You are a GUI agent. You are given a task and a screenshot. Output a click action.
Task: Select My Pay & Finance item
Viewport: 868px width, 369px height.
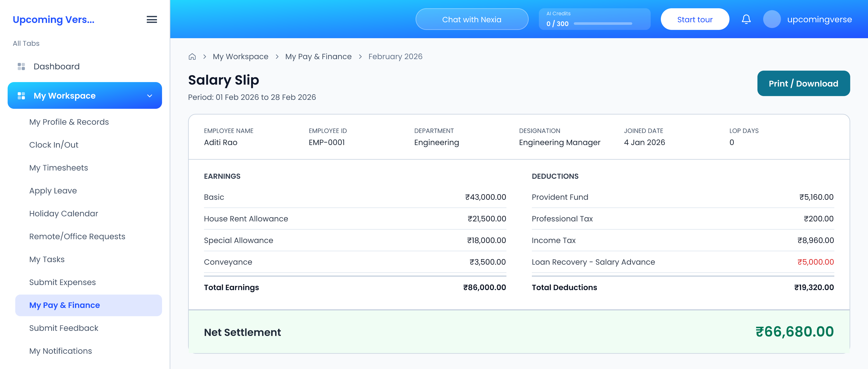(88, 305)
